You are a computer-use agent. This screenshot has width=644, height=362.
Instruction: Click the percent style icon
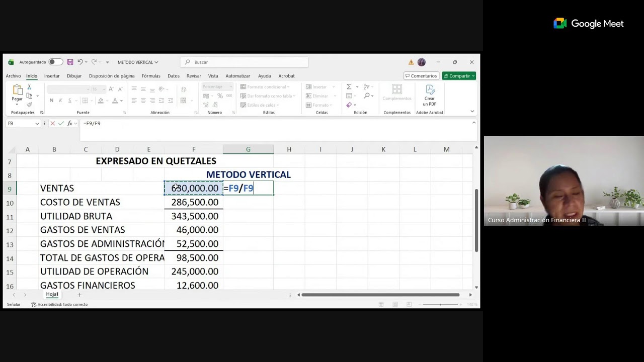click(220, 96)
